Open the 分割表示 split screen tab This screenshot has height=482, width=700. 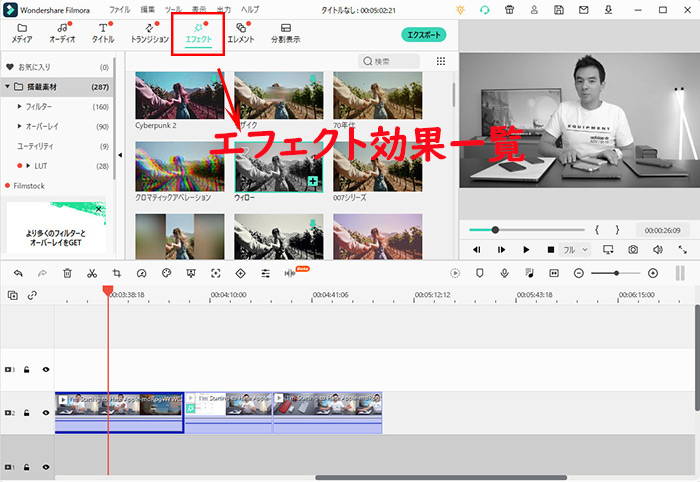coord(286,33)
